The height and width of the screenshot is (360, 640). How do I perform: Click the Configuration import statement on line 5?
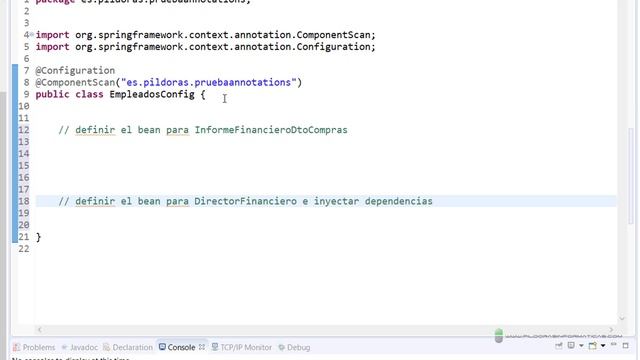(x=205, y=47)
